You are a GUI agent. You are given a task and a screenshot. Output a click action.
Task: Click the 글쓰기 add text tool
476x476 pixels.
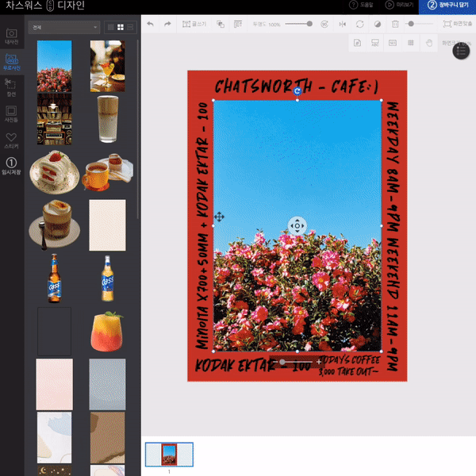tap(194, 24)
